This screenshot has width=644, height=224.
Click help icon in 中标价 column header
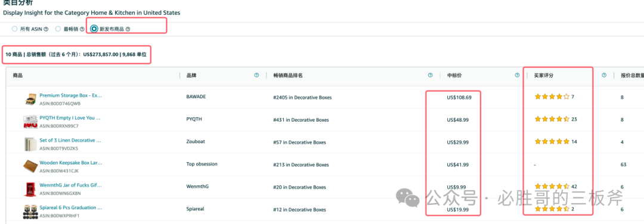tap(517, 75)
